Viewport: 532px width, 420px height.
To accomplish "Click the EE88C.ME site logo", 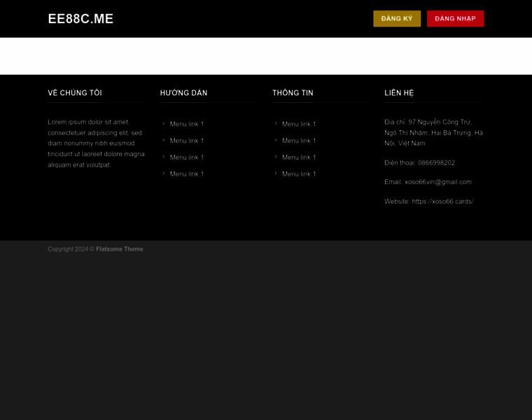I will point(80,19).
